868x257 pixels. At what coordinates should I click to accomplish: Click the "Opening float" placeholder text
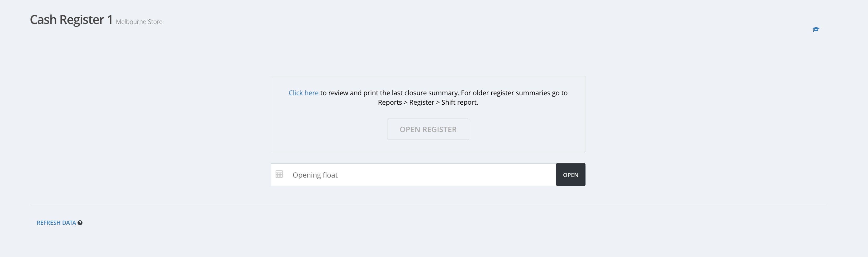click(x=315, y=175)
